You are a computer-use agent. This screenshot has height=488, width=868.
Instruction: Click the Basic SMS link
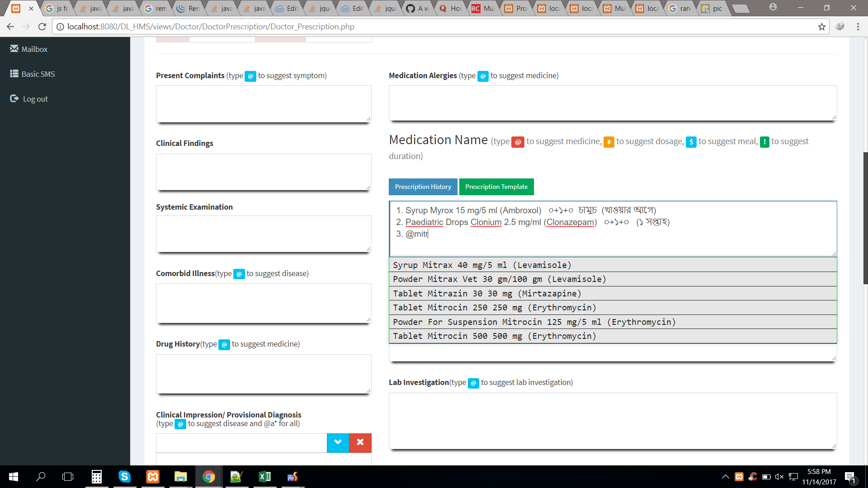click(x=38, y=74)
